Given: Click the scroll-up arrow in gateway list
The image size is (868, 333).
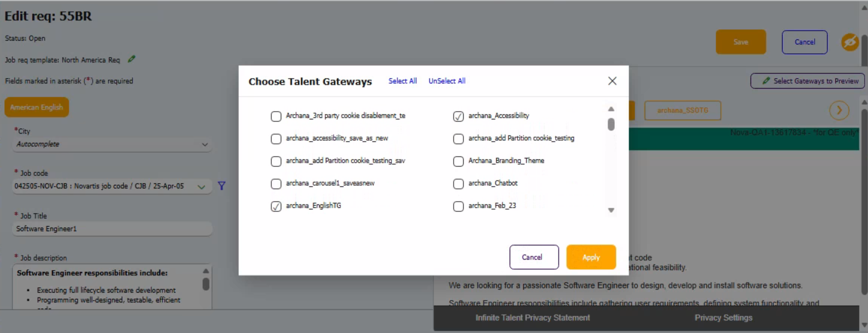Looking at the screenshot, I should (611, 109).
